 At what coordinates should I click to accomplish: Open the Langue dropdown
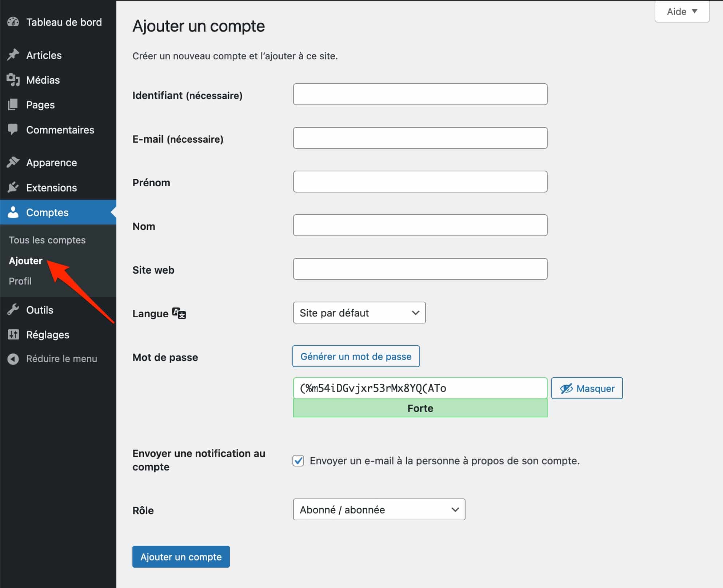click(359, 313)
